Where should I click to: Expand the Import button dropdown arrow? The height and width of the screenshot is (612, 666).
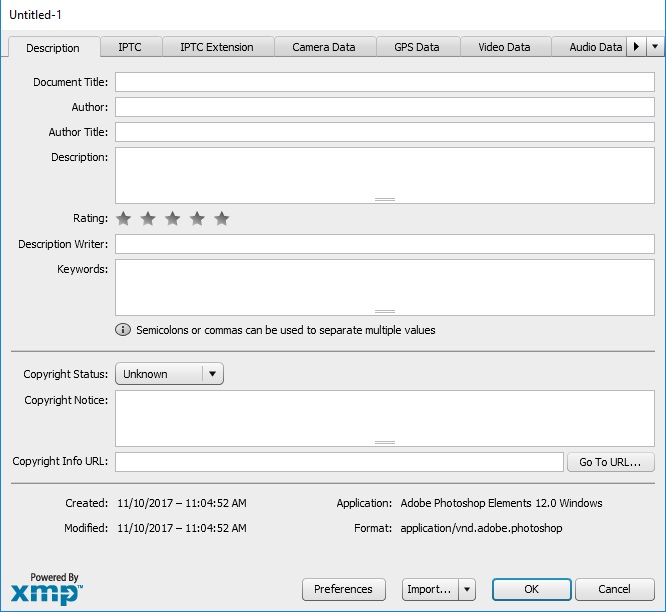pos(467,589)
